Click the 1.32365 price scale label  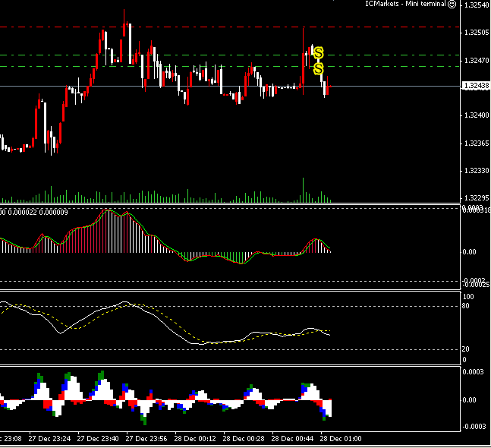pyautogui.click(x=477, y=144)
